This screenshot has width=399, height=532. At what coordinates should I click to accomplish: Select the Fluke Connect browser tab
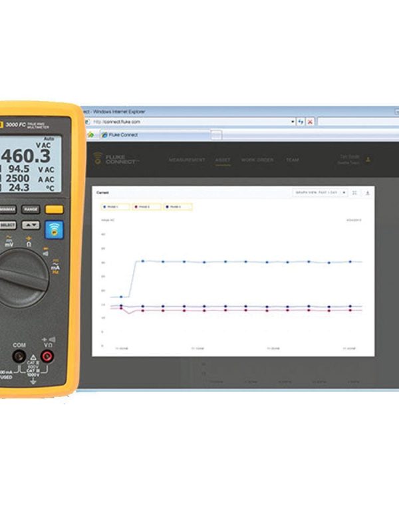tap(154, 135)
